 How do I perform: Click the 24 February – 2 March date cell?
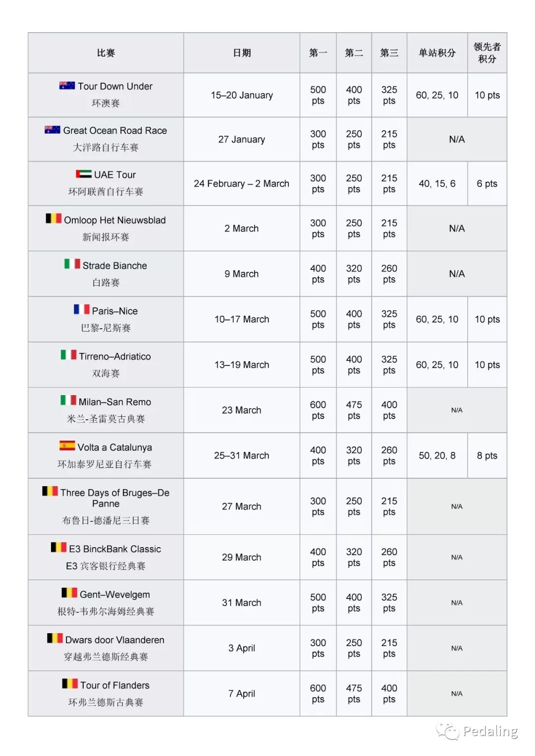(242, 184)
